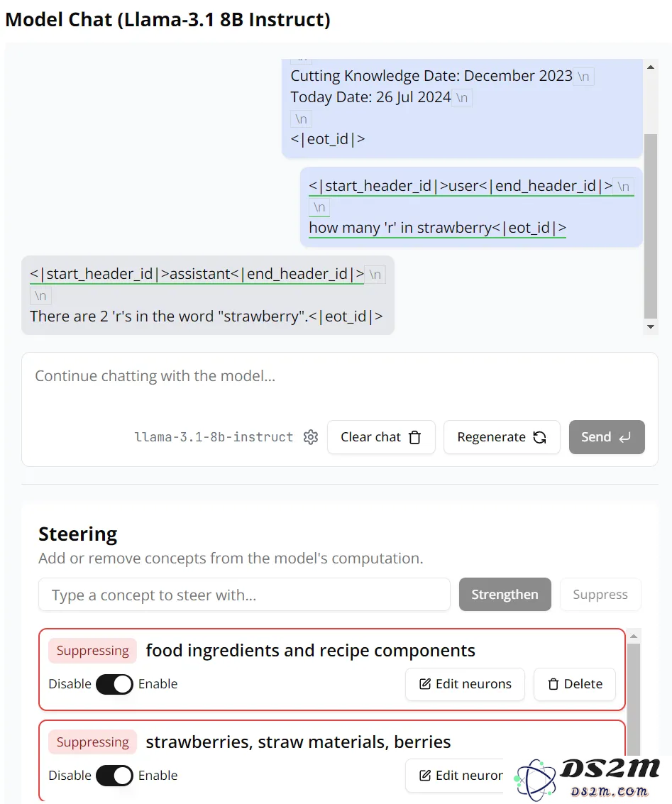This screenshot has width=672, height=804.
Task: Click the 'Today Date: 26 Jul 2024' line
Action: pyautogui.click(x=370, y=97)
